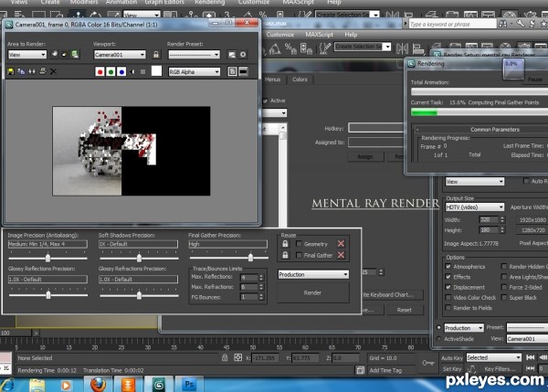Click the Geometry lock icon in Reuse

(285, 244)
